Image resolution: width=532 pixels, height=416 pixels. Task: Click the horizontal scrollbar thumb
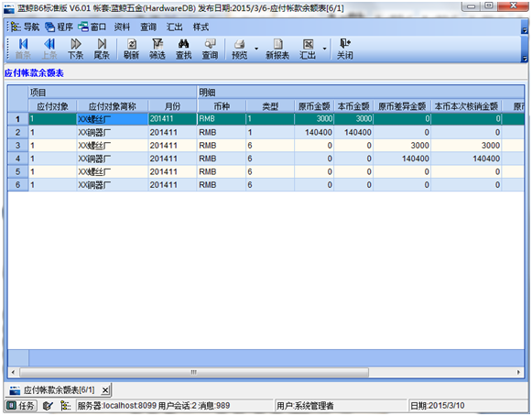pos(194,372)
